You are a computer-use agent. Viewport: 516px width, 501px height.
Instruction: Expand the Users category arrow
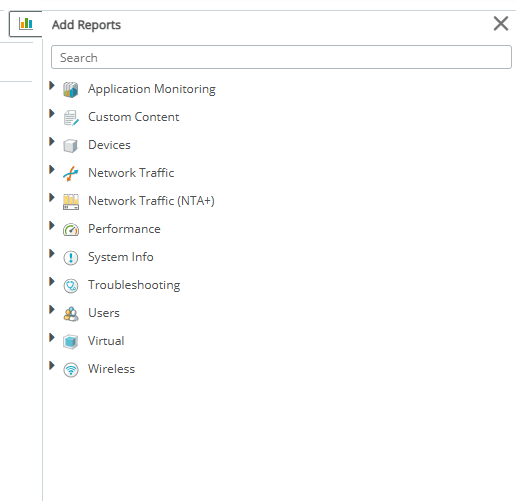coord(52,310)
